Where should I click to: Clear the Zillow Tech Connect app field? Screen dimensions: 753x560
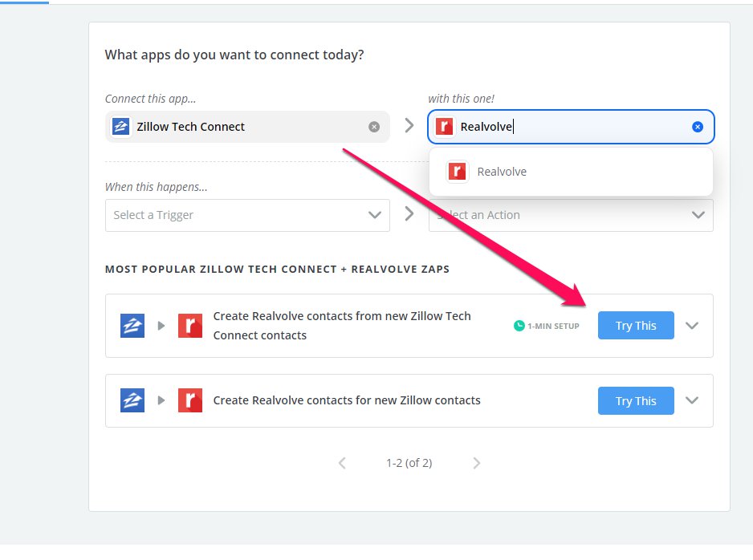374,127
